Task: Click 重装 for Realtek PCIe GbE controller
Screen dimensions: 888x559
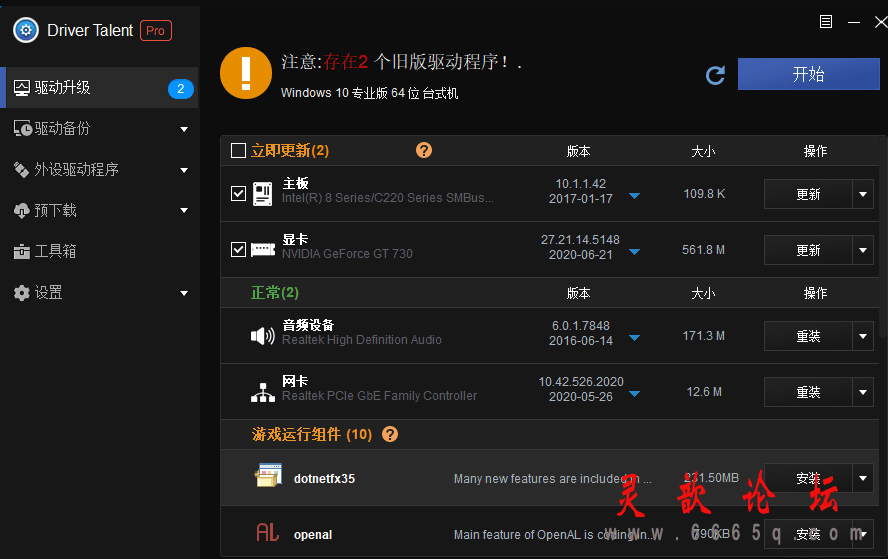Action: coord(808,392)
